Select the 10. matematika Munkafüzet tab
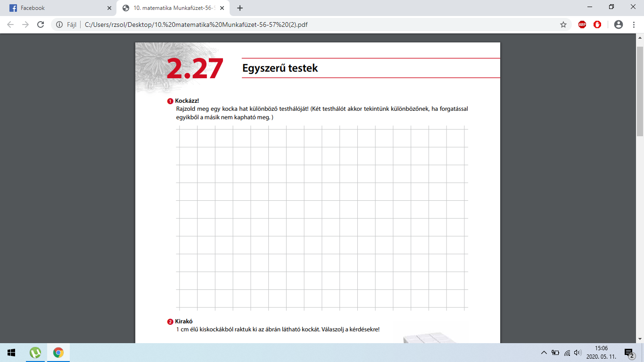Screen dimensions: 644x362 click(x=170, y=8)
